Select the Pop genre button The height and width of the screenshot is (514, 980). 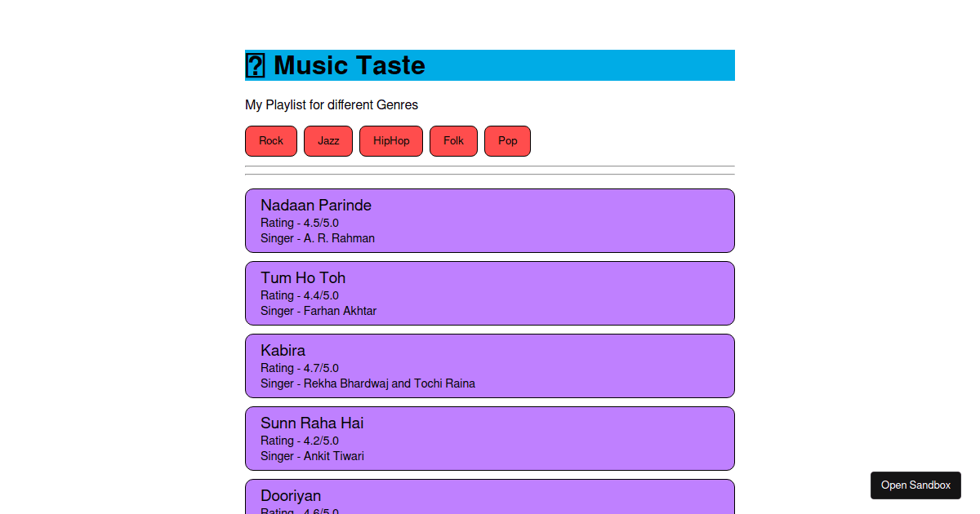507,140
